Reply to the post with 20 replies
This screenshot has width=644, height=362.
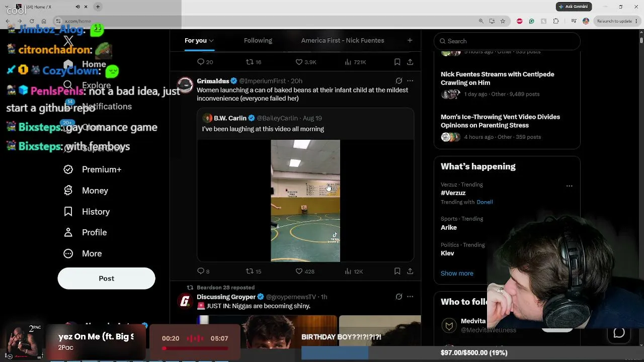[x=205, y=62]
